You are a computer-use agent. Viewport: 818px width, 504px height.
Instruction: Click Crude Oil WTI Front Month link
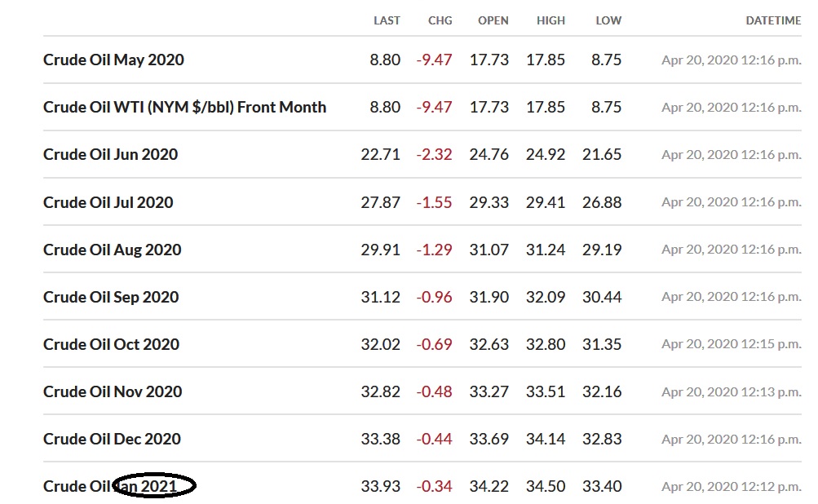click(x=184, y=107)
